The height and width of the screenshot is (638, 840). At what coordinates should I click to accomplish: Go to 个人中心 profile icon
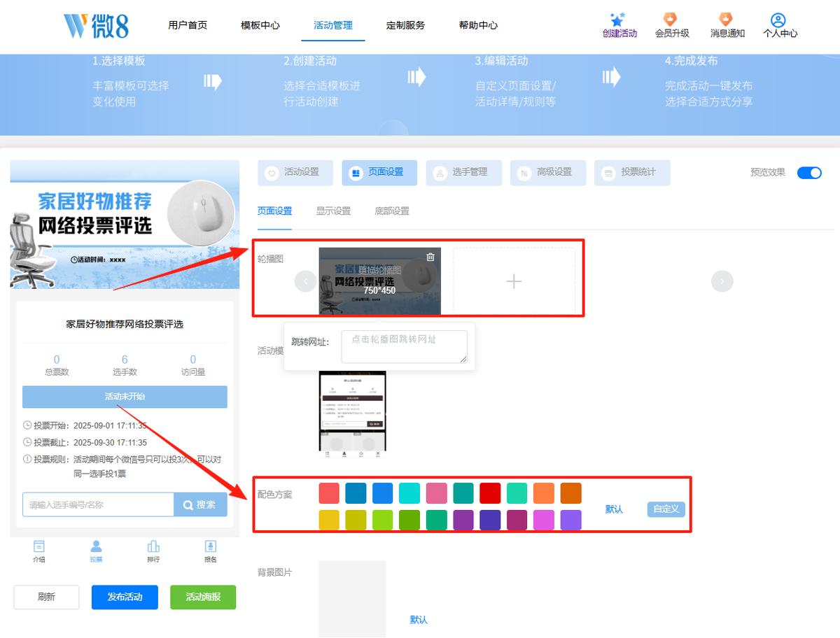[x=778, y=20]
